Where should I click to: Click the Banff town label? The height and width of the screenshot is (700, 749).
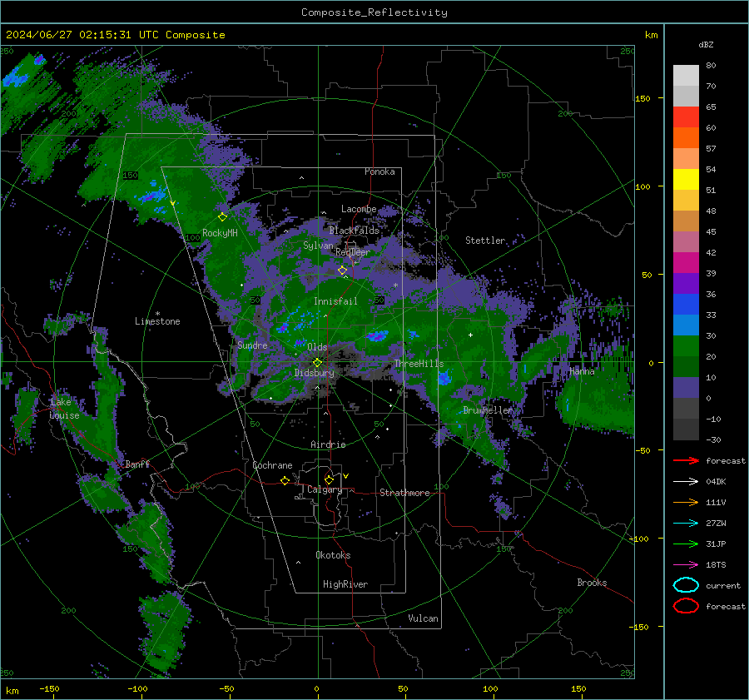(x=137, y=464)
